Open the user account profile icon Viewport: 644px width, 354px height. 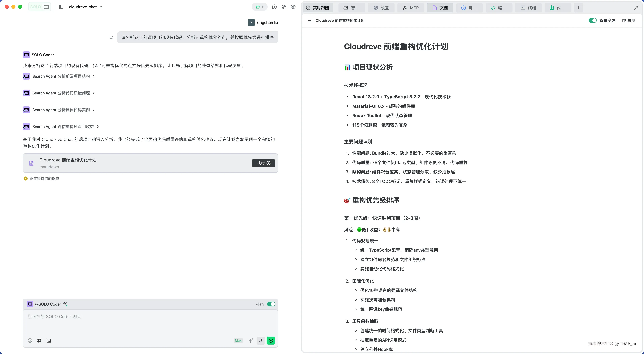pos(293,7)
